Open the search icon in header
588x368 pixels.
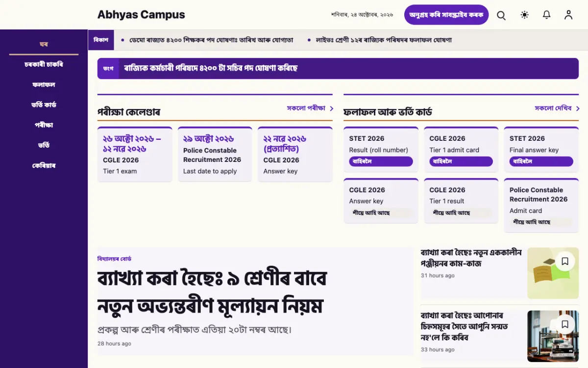(x=501, y=15)
